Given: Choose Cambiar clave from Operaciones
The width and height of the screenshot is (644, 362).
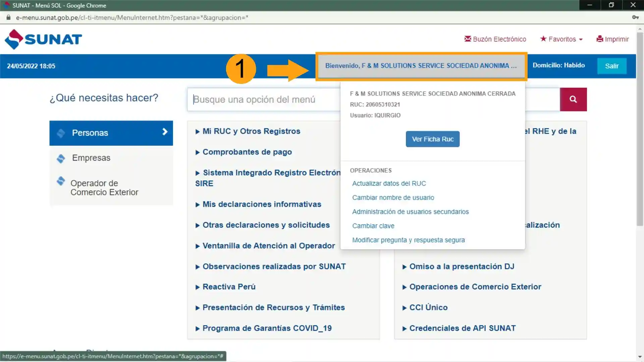Looking at the screenshot, I should click(x=373, y=226).
